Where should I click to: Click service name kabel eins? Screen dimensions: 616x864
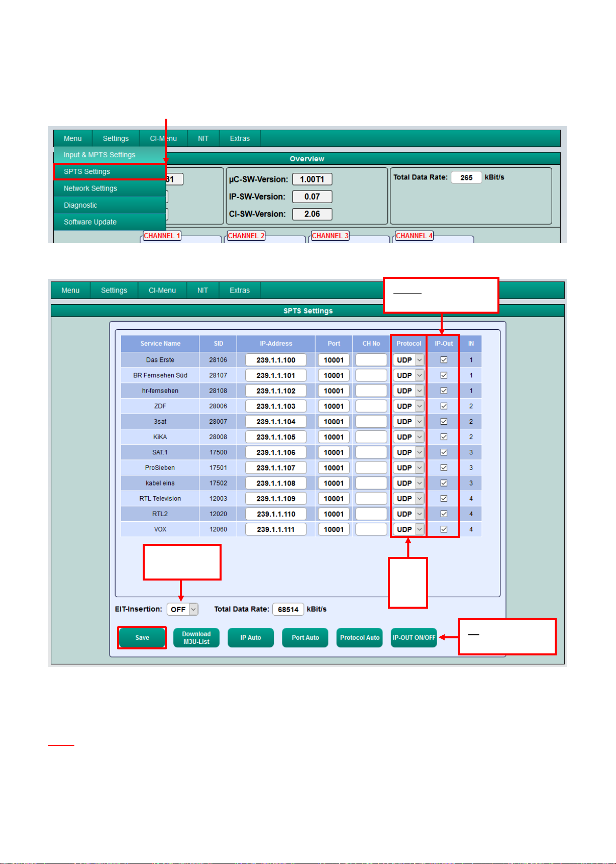(160, 483)
